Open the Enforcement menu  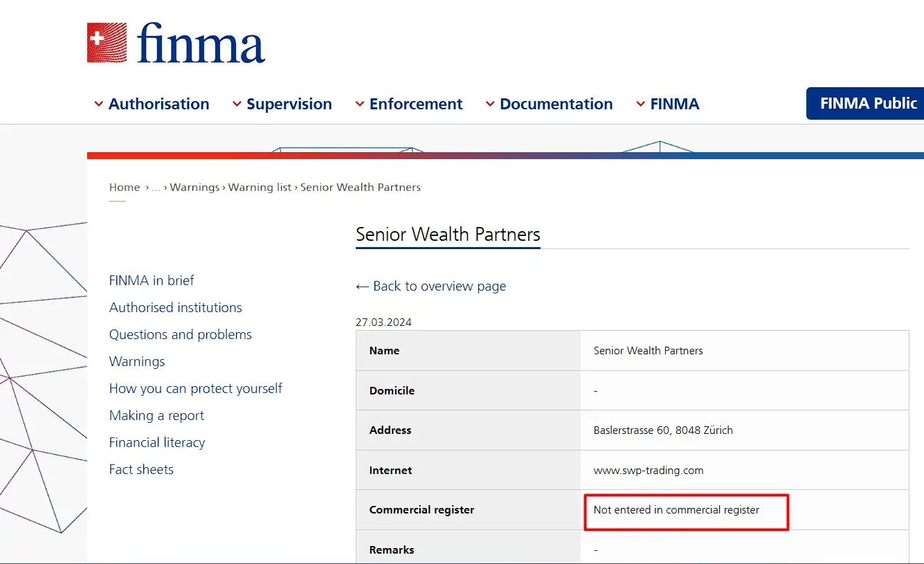pos(416,104)
